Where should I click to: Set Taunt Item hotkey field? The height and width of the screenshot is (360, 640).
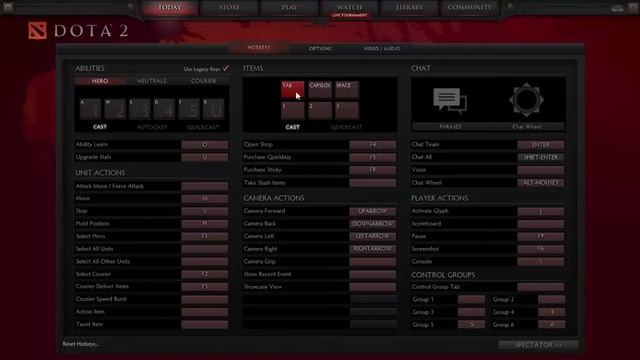point(204,324)
